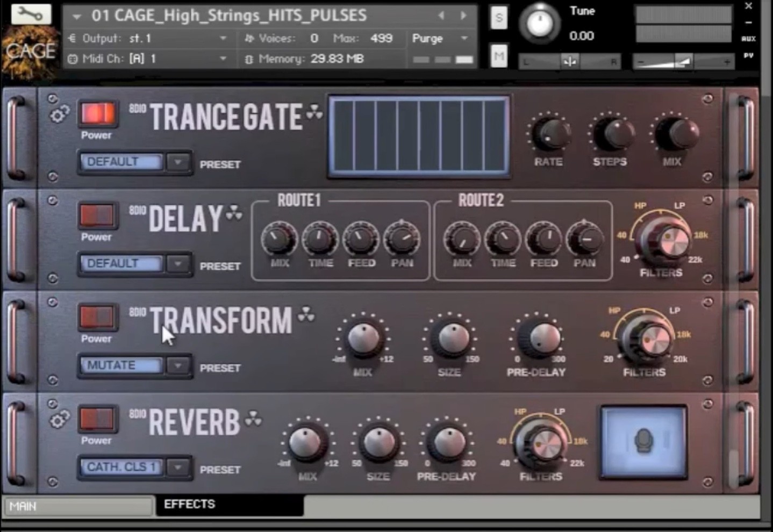Click the Trance Gate step sequencer grid

[x=419, y=137]
